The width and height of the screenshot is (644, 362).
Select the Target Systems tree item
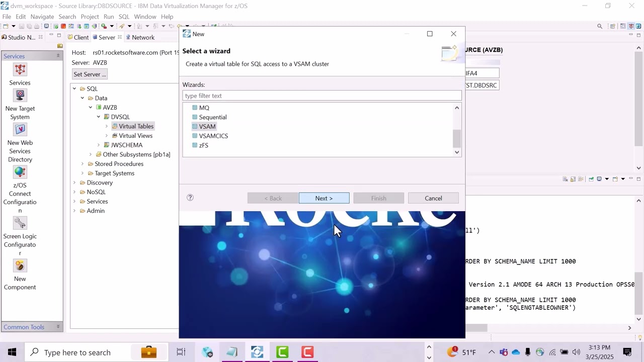111,173
